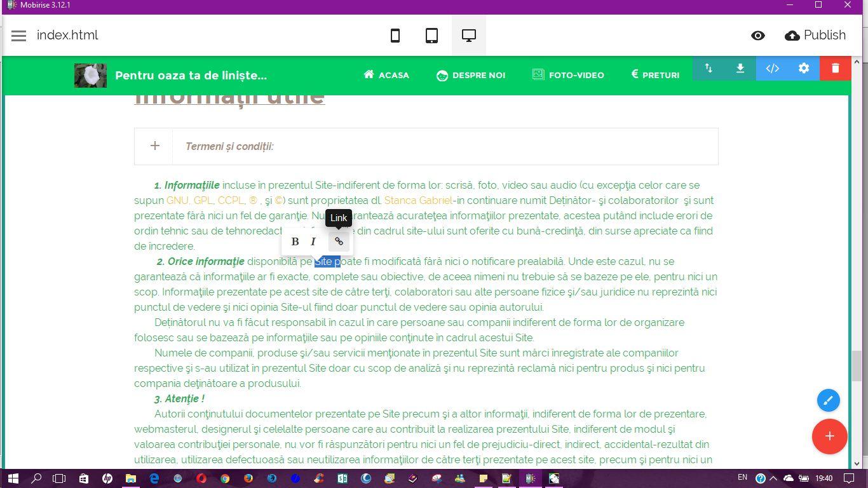Open site preview with the eye icon

(x=757, y=36)
